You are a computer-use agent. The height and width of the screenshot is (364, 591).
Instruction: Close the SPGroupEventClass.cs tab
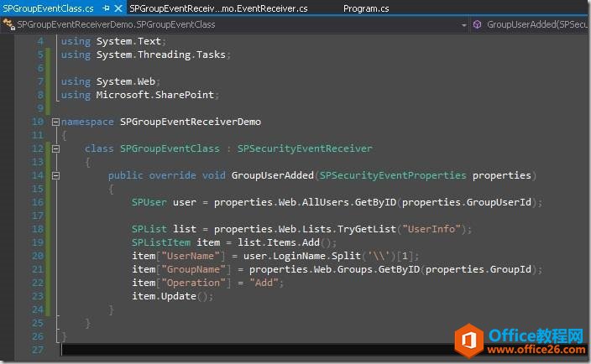118,8
